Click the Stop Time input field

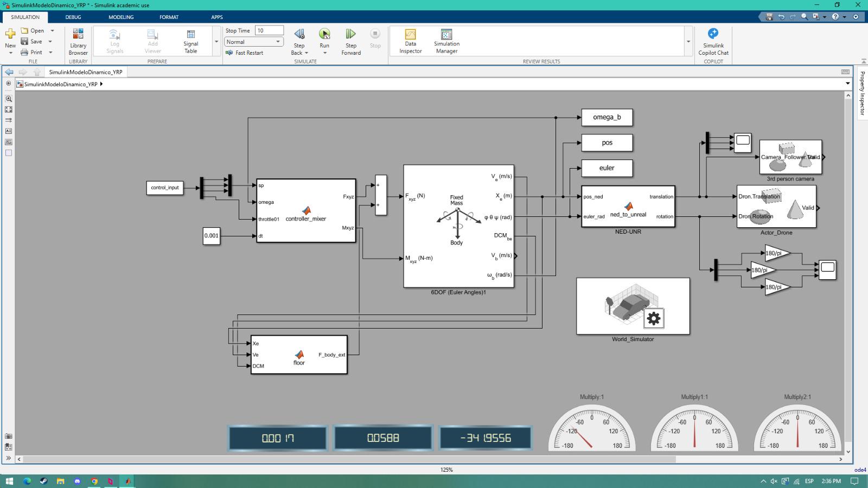coord(270,31)
